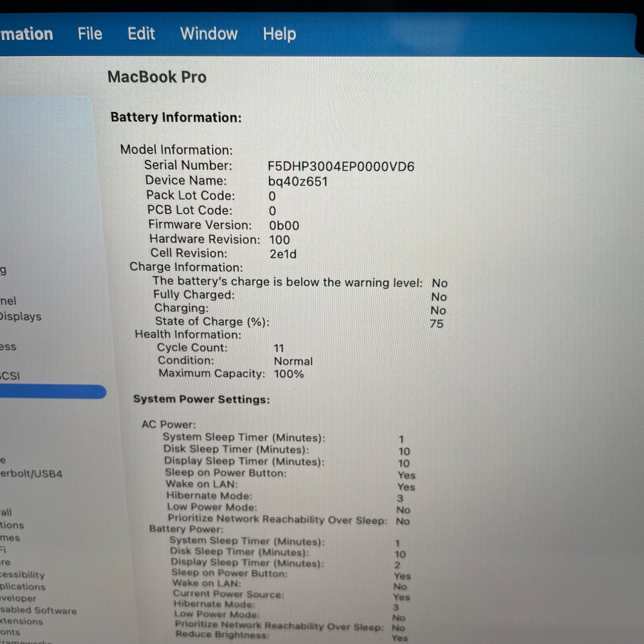
Task: Click the Serial Number label
Action: pyautogui.click(x=188, y=165)
